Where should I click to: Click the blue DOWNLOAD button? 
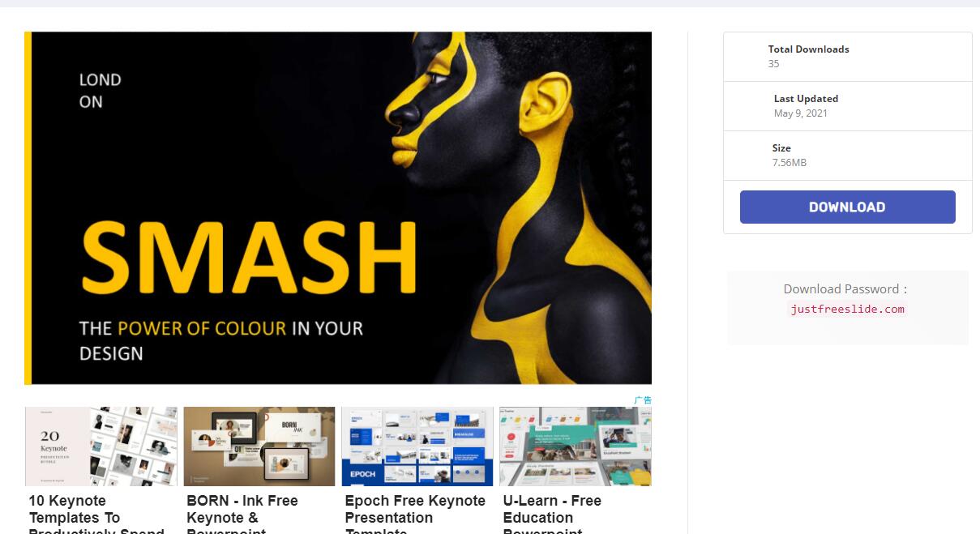847,207
